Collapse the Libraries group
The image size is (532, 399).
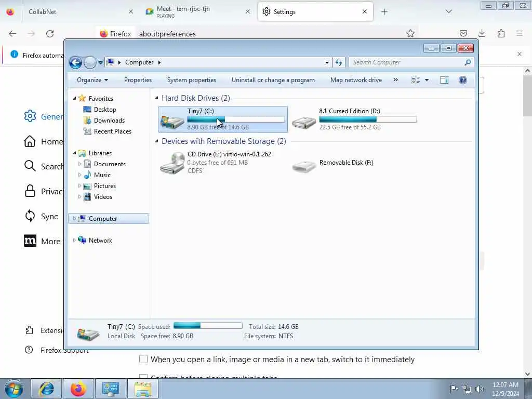click(x=74, y=153)
